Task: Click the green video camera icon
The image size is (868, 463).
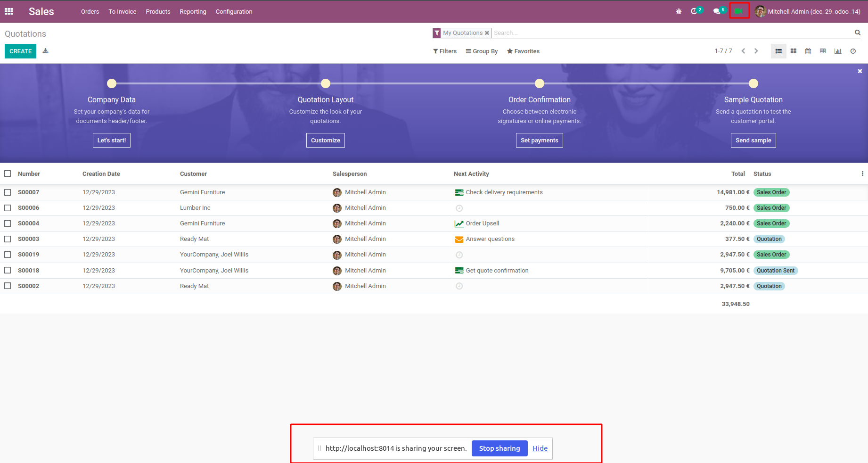Action: [x=738, y=11]
